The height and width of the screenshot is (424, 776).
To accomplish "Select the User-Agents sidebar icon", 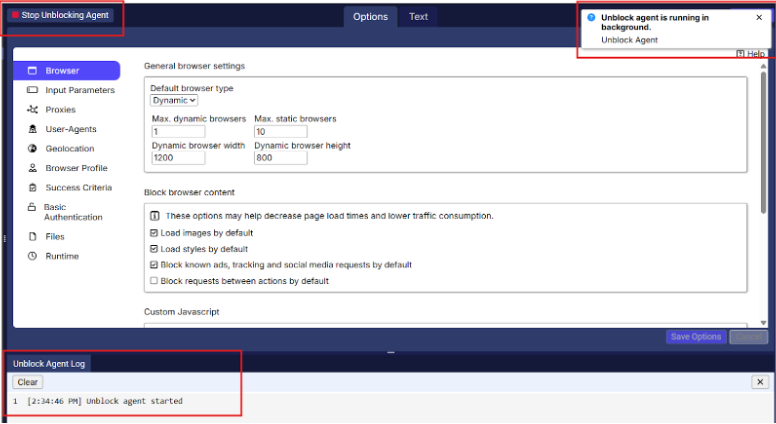I will click(x=33, y=129).
